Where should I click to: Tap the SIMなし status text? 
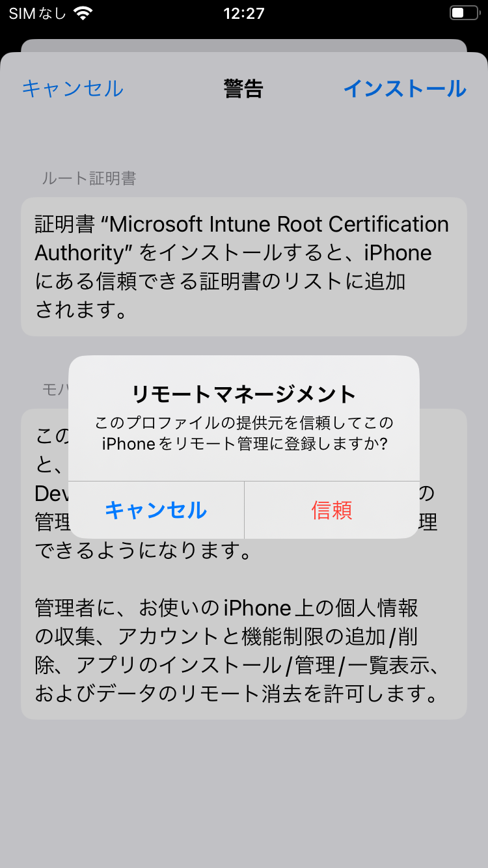[x=37, y=13]
